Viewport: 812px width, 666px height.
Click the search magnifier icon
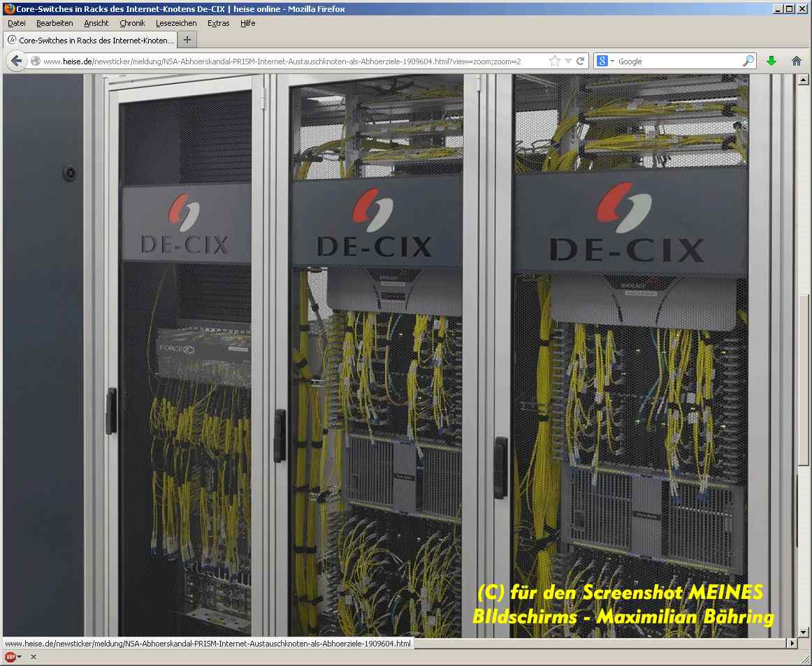pyautogui.click(x=748, y=61)
